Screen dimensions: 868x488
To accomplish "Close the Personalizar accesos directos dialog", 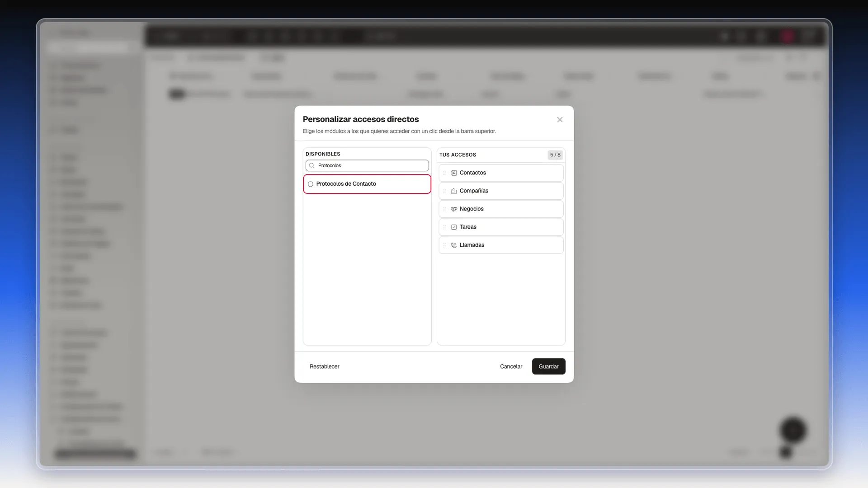I will point(560,120).
